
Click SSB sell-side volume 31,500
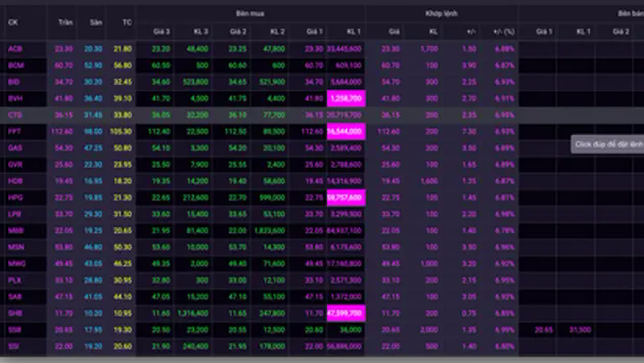580,330
